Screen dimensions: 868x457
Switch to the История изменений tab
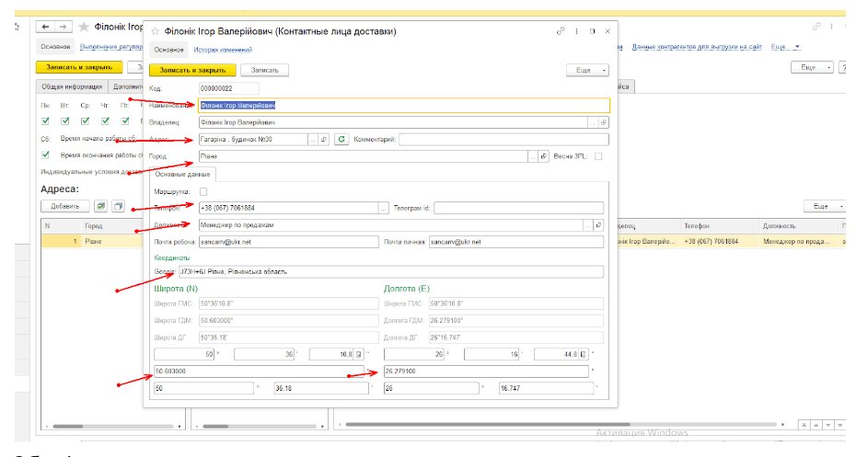(223, 50)
